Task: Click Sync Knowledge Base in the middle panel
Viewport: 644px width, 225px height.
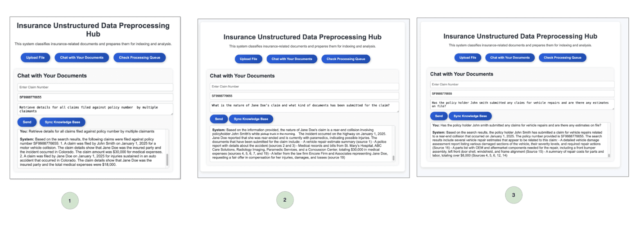Action: coord(251,119)
